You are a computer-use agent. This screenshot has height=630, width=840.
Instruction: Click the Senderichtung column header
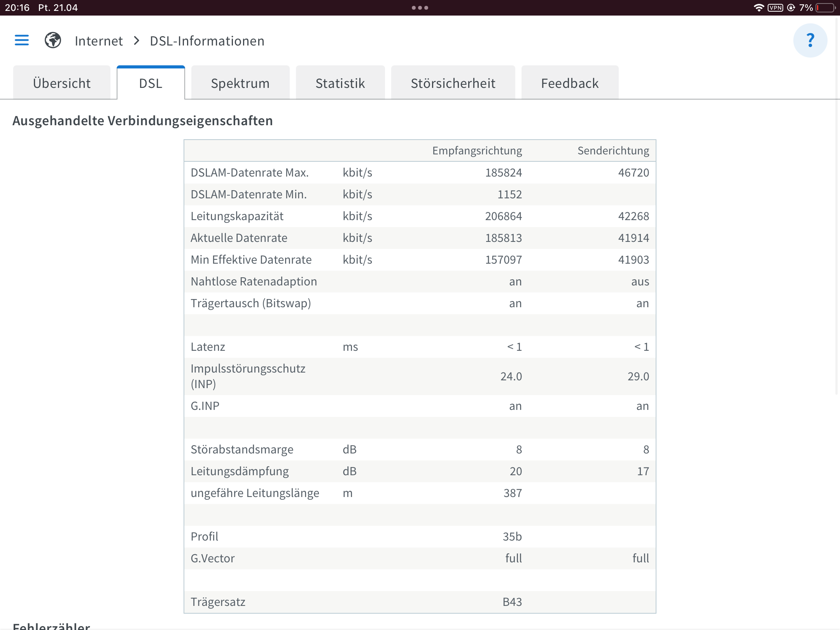(613, 150)
